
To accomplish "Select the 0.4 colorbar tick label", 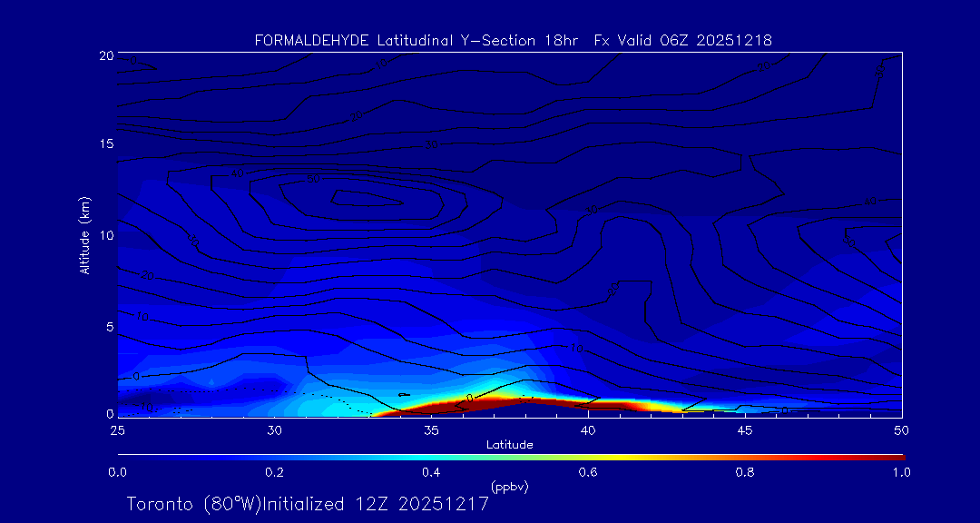I will pos(431,472).
